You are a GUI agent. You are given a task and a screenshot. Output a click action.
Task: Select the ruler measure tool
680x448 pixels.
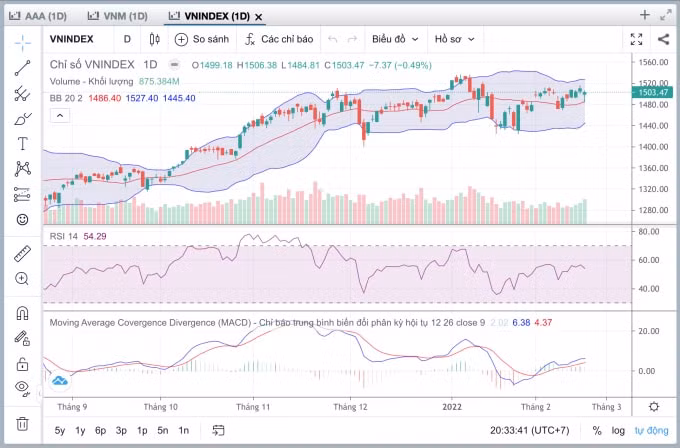pyautogui.click(x=23, y=254)
